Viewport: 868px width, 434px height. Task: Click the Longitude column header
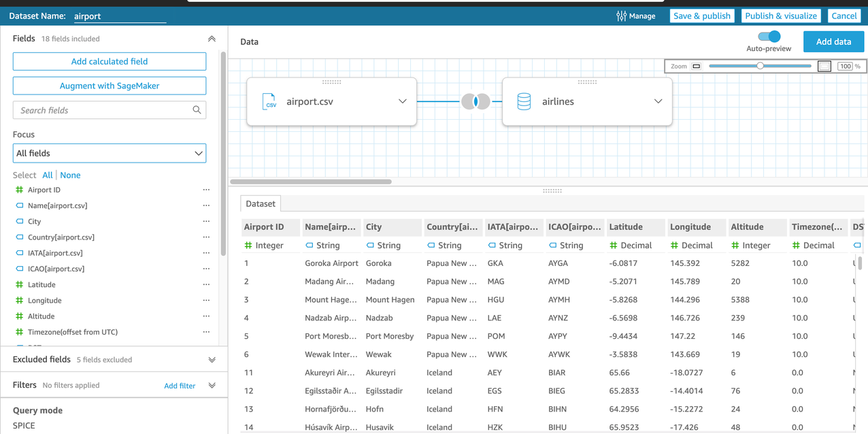[697, 227]
